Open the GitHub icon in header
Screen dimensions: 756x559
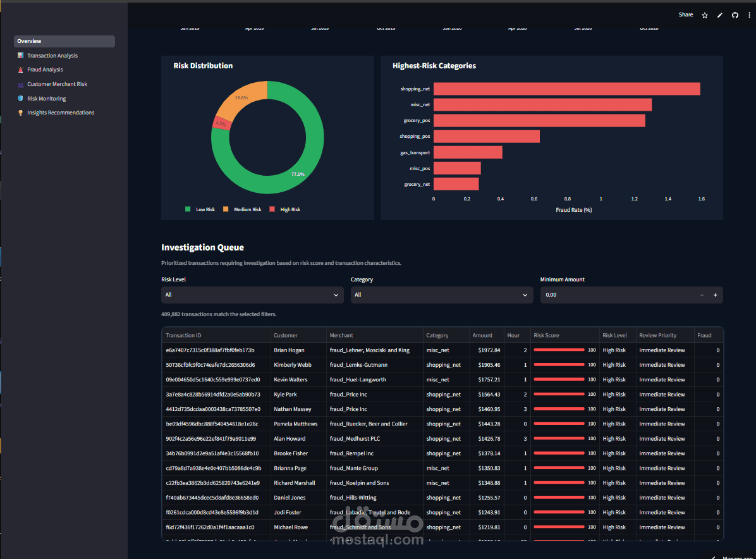pyautogui.click(x=735, y=15)
